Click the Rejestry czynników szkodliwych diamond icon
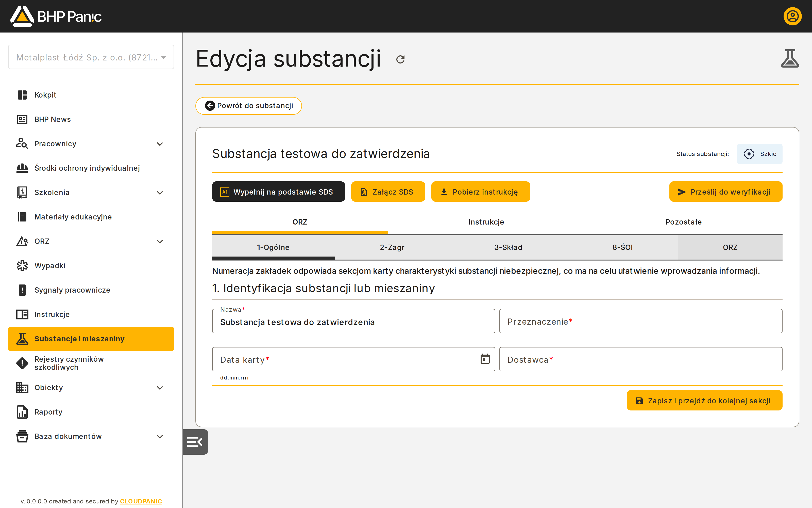The height and width of the screenshot is (508, 812). (22, 363)
